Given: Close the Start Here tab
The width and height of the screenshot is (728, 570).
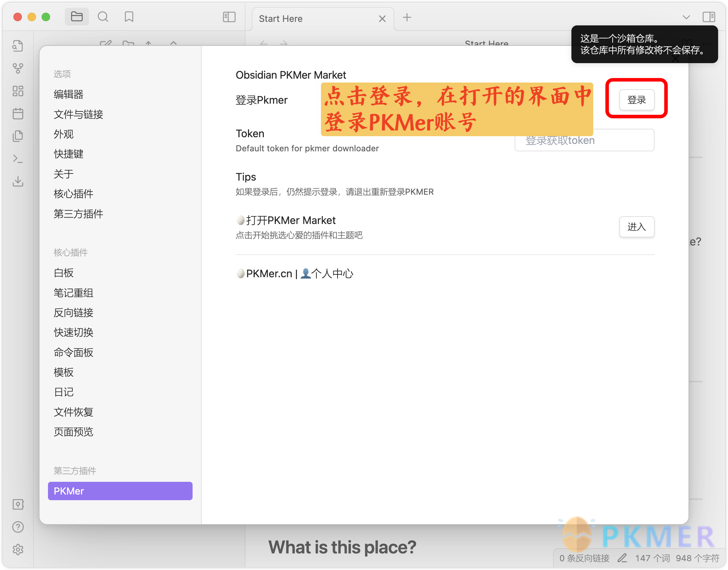Looking at the screenshot, I should 382,19.
